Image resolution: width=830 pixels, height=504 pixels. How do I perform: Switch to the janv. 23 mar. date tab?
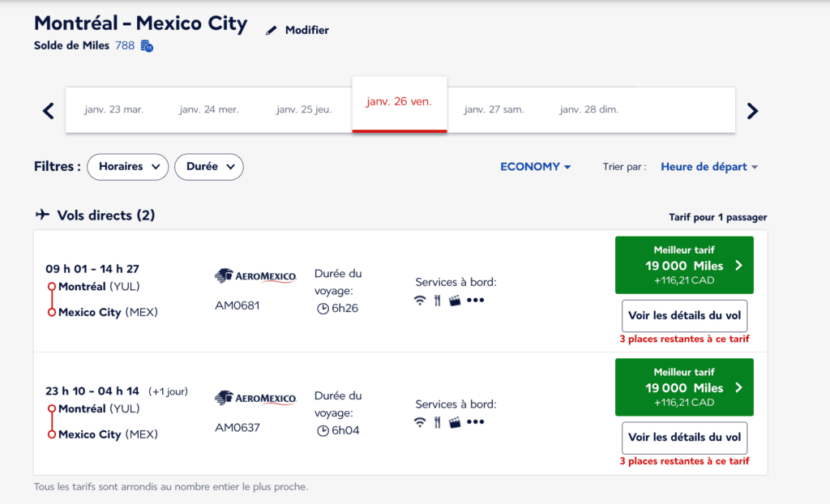click(113, 109)
